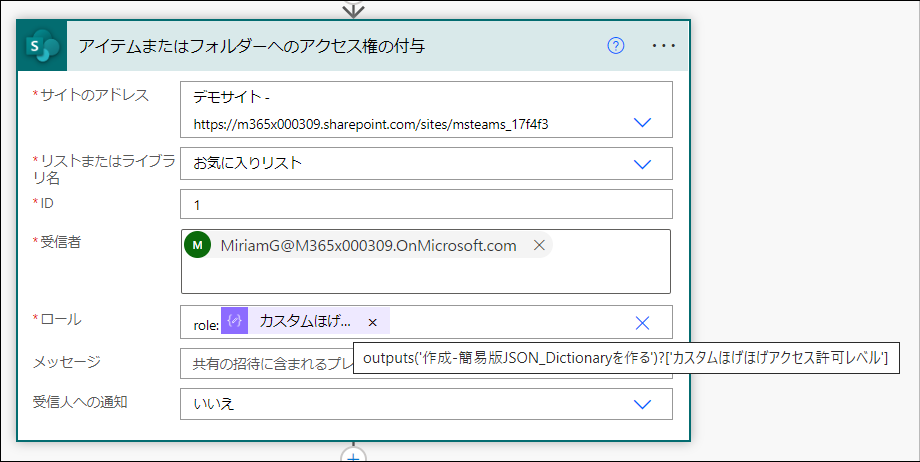Screen dimensions: 920x462
Task: Click the MiriamG email address text
Action: click(x=368, y=245)
